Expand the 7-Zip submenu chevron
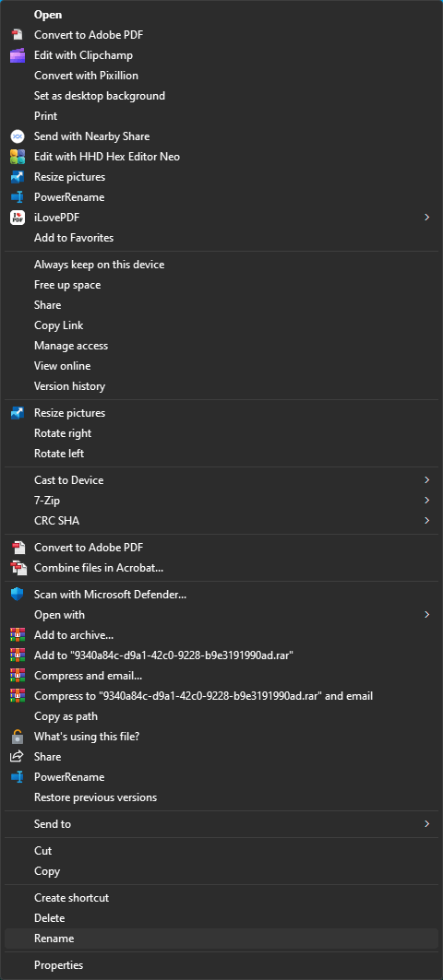The width and height of the screenshot is (443, 980). pos(426,500)
